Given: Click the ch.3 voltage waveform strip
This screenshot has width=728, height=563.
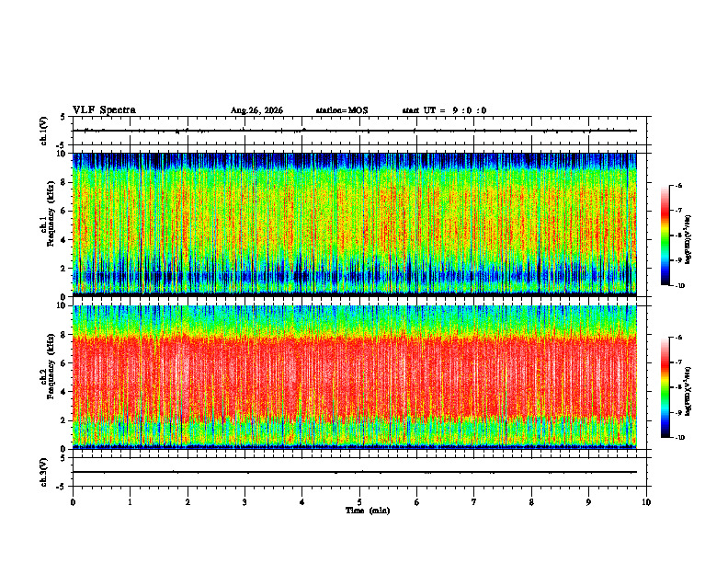Looking at the screenshot, I should [359, 472].
